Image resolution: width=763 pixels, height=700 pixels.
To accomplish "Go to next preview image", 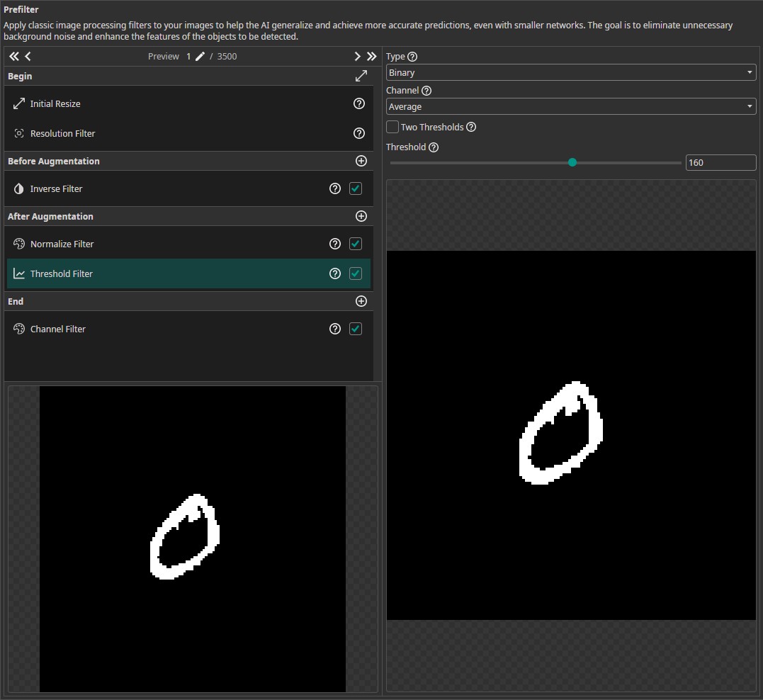I will (x=358, y=57).
